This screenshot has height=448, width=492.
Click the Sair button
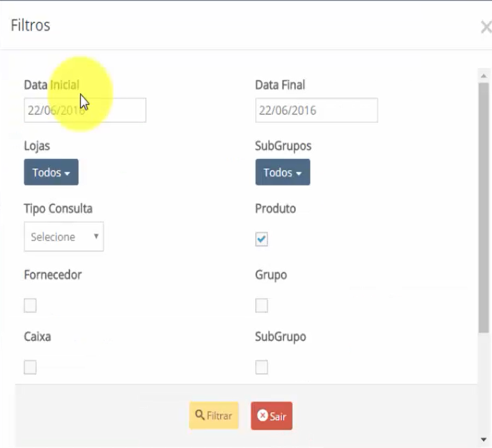click(272, 416)
